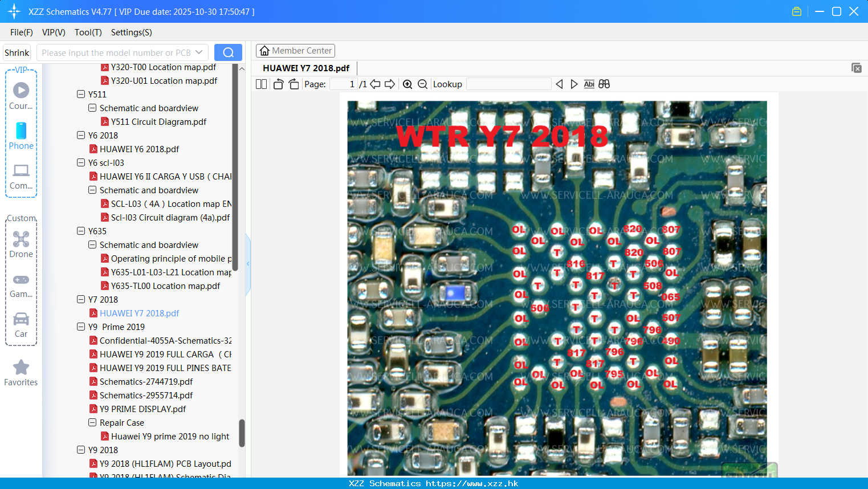
Task: Open the Phone category in sidebar
Action: (21, 136)
